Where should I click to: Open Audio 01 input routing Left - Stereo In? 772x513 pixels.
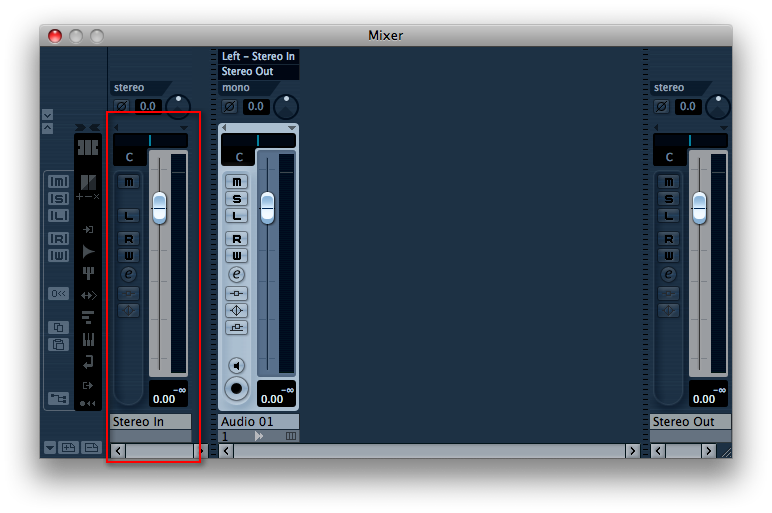coord(258,57)
